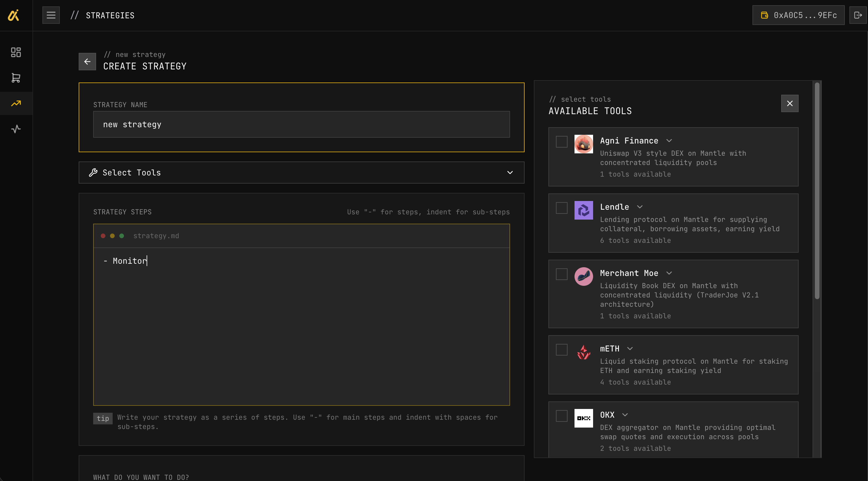
Task: Open the marketplace cart icon in sidebar
Action: [x=16, y=78]
